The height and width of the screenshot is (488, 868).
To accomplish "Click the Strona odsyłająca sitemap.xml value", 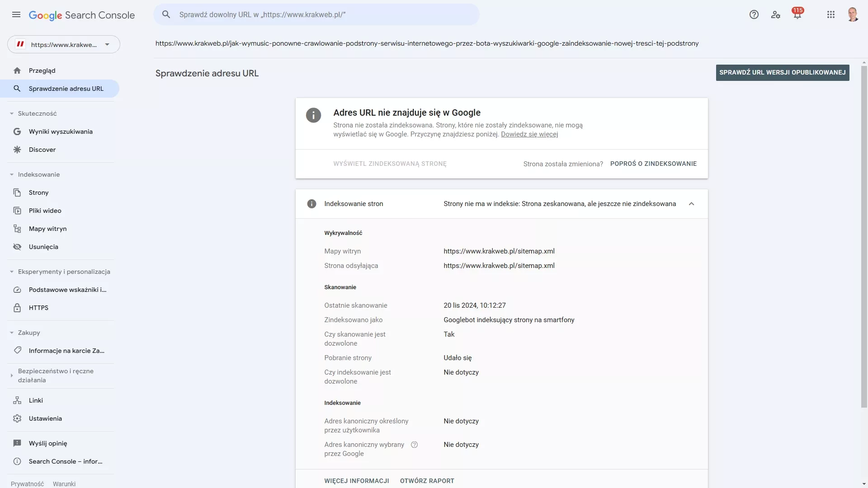I will tap(499, 266).
